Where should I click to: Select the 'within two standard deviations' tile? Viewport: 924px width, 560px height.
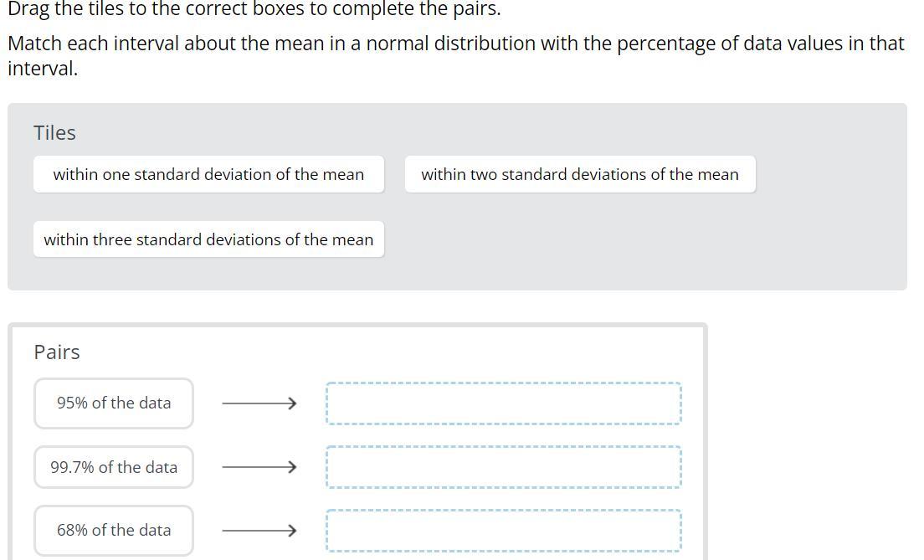coord(579,174)
